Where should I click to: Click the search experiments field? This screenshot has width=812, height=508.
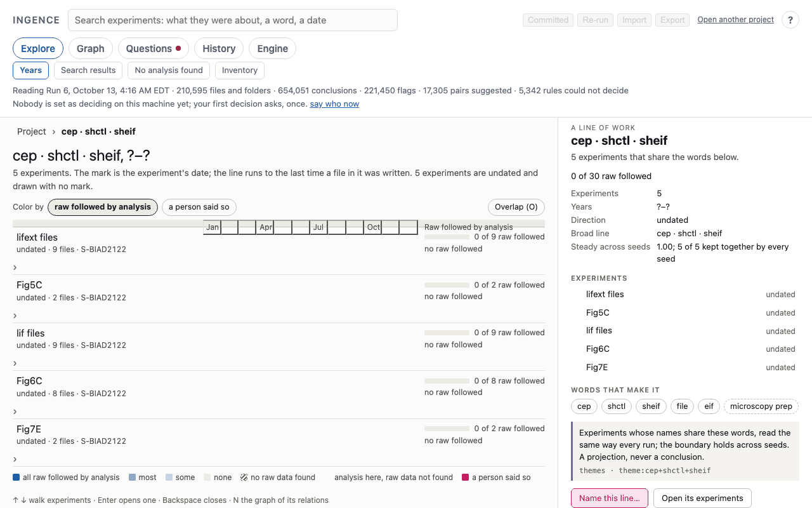pos(233,20)
